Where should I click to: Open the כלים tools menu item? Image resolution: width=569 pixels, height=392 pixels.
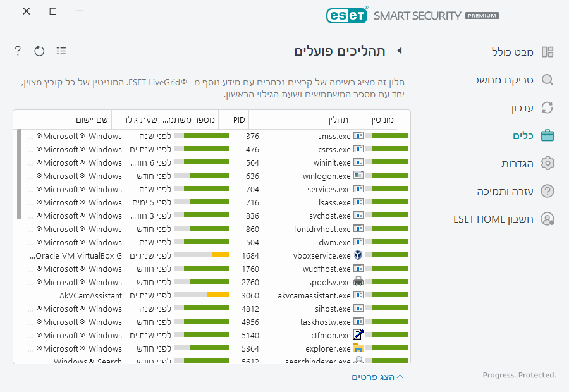[x=525, y=135]
